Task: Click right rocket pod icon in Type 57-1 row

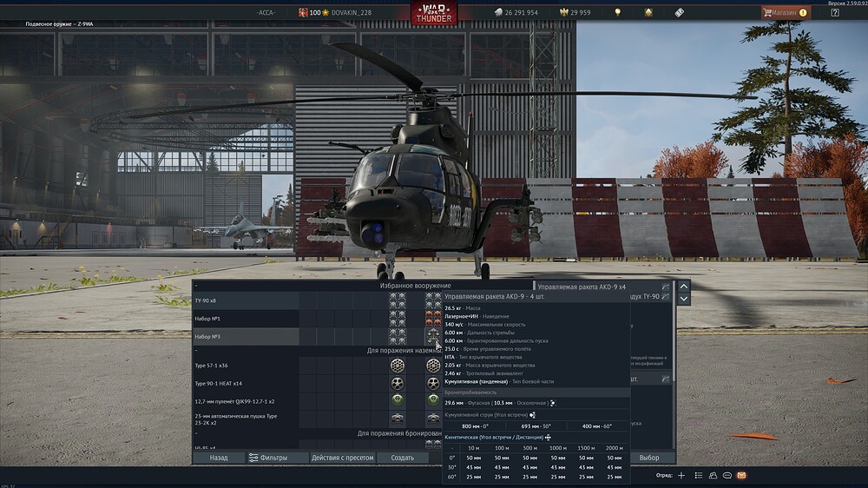Action: coord(433,366)
